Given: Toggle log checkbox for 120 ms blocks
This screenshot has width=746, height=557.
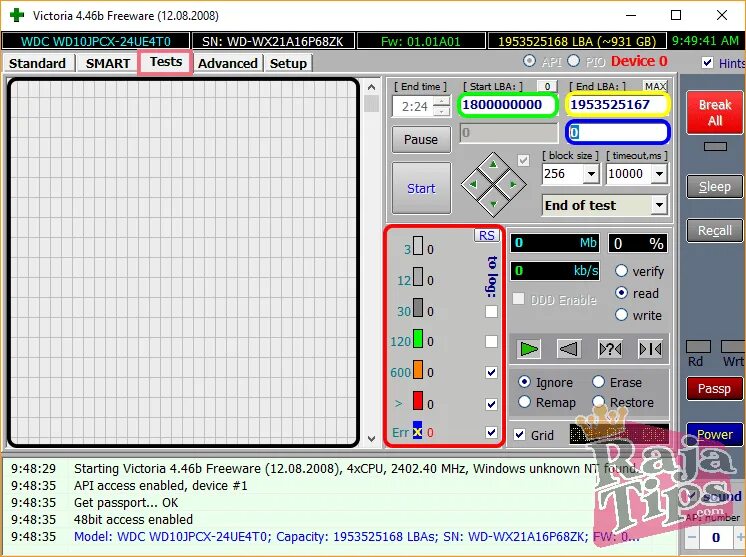Looking at the screenshot, I should 491,341.
